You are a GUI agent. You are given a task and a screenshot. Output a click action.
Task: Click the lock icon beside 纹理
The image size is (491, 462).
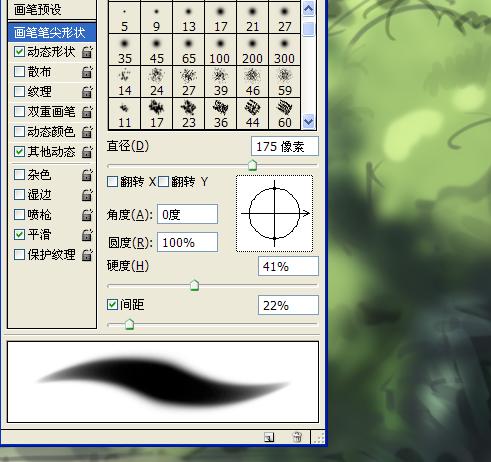click(x=87, y=92)
